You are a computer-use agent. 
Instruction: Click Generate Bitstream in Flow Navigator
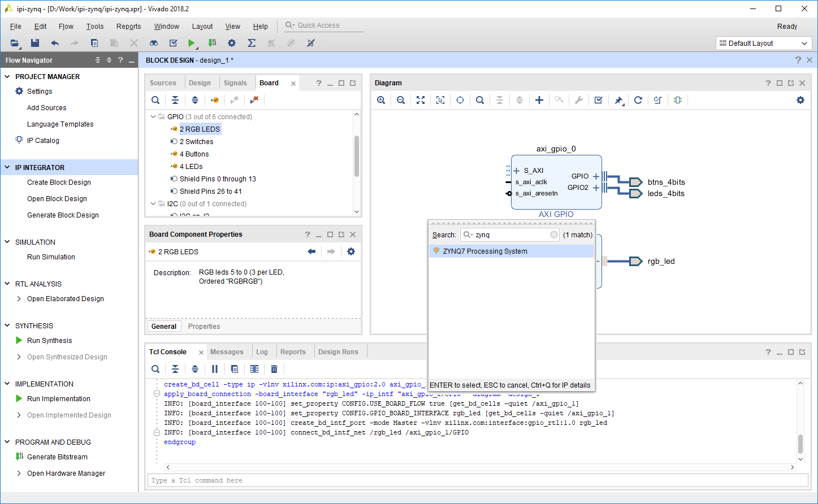click(x=58, y=457)
